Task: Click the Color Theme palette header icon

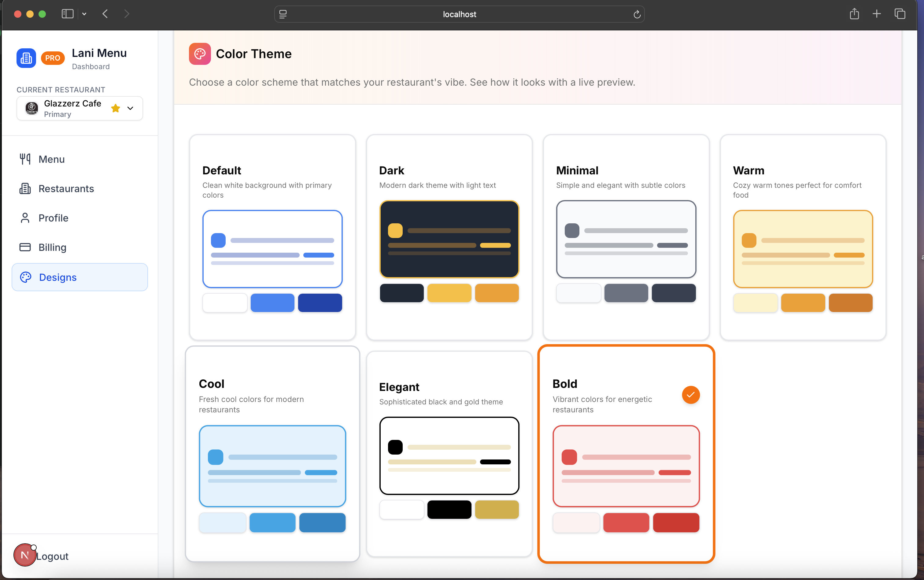Action: tap(199, 54)
